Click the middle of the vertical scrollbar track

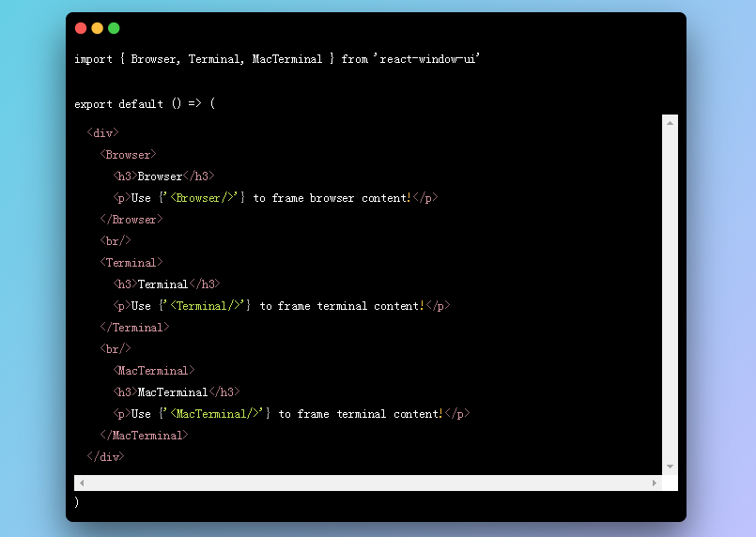(x=670, y=294)
